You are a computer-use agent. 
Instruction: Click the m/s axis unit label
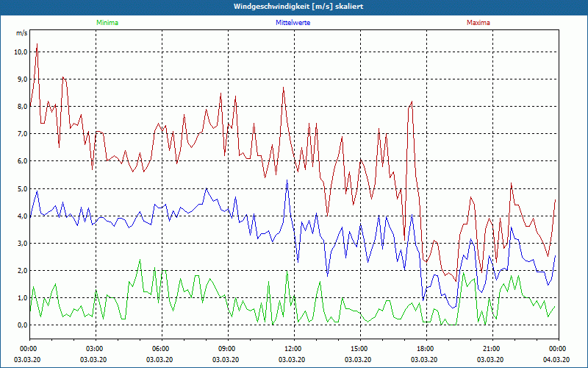(x=22, y=33)
